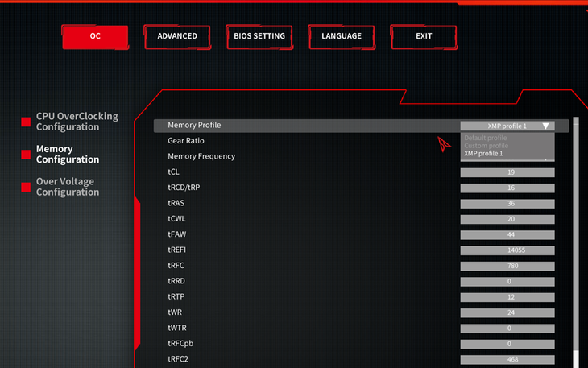Switch to the ADVANCED tab
Viewport: 588px width, 368px height.
177,36
